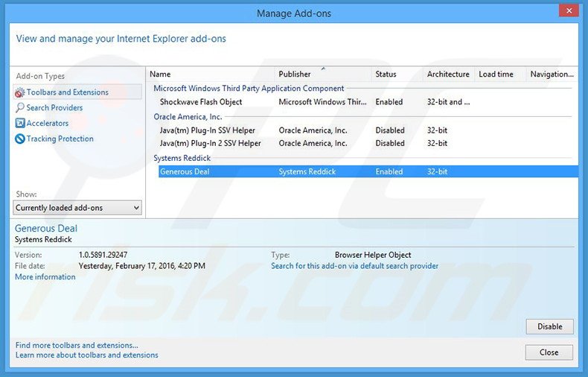Click the Tracking Protection blocked icon
The width and height of the screenshot is (588, 377).
pos(20,139)
